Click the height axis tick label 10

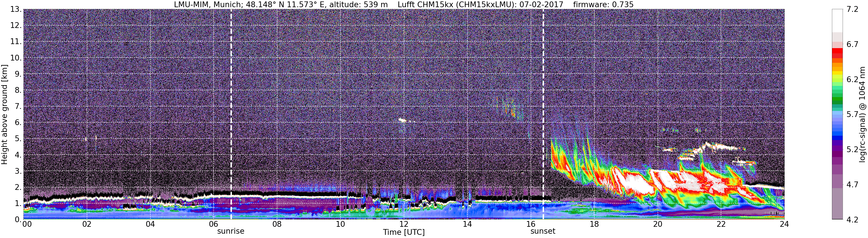pyautogui.click(x=16, y=58)
